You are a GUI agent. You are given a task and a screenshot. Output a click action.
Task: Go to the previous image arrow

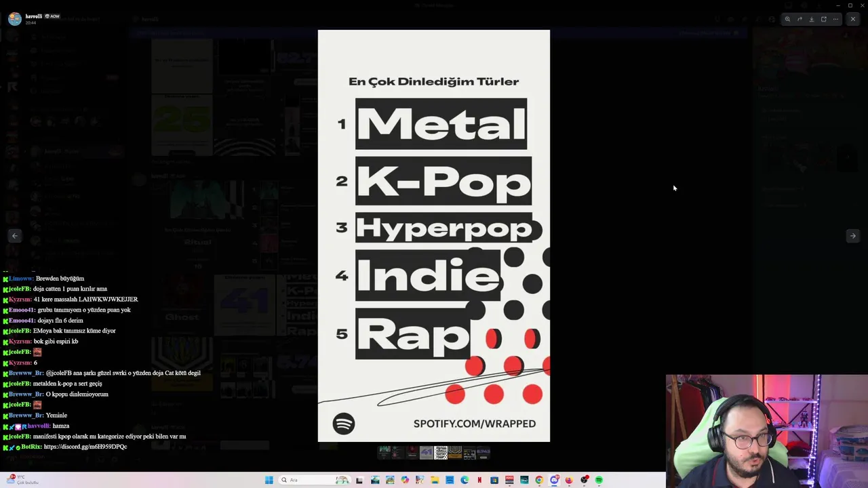pyautogui.click(x=15, y=236)
